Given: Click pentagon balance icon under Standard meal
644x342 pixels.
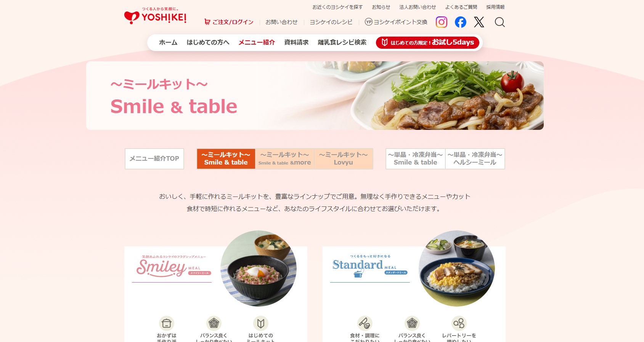Looking at the screenshot, I should pyautogui.click(x=412, y=323).
